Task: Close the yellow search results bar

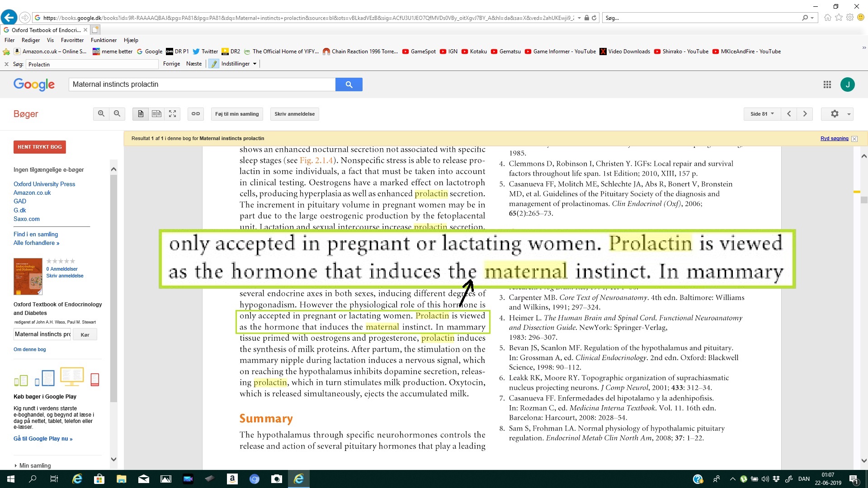Action: pyautogui.click(x=854, y=139)
